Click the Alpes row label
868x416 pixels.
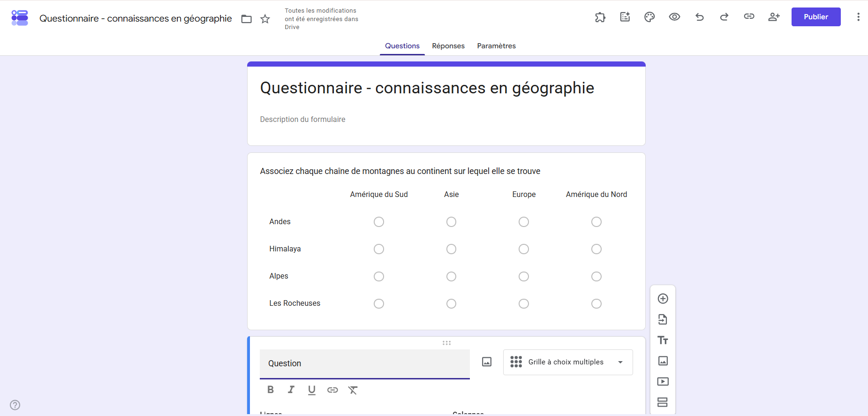coord(279,276)
